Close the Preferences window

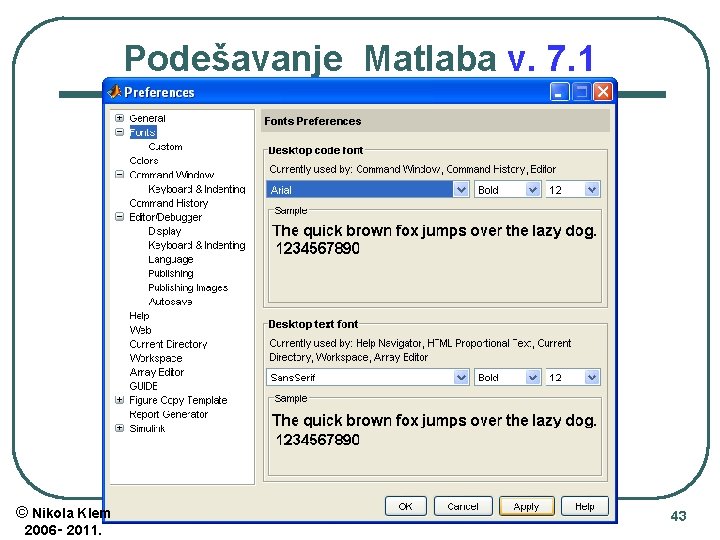tap(603, 92)
